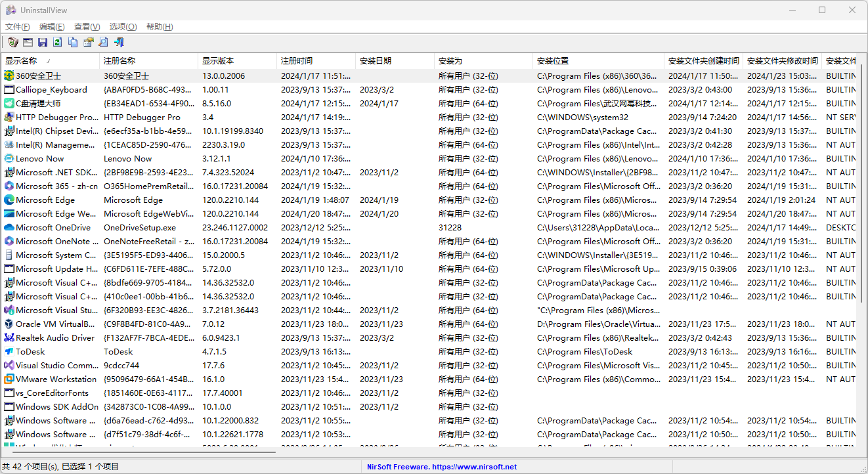Click the Oracle VM VirtualBox icon
Viewport: 868px width, 474px height.
[9, 324]
